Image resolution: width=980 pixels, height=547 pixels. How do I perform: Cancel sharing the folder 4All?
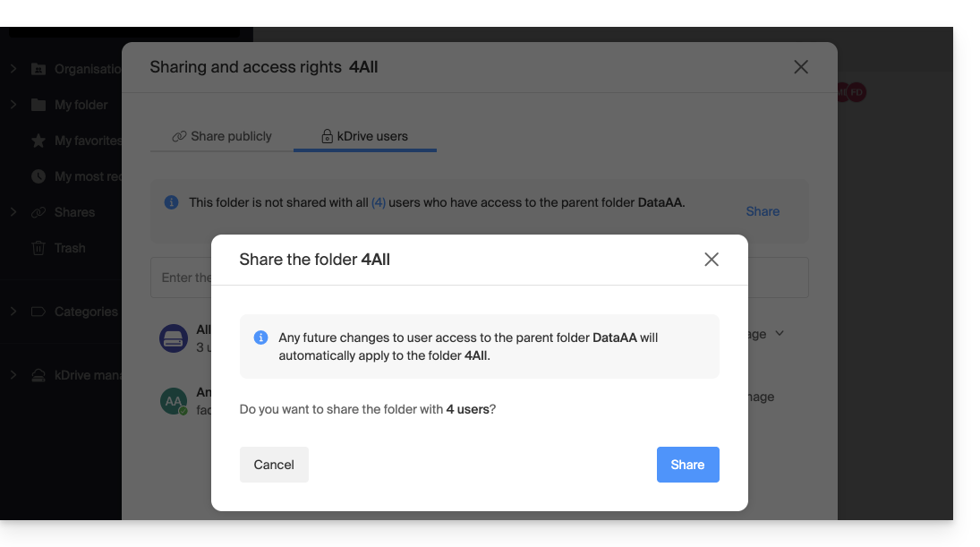(x=274, y=465)
